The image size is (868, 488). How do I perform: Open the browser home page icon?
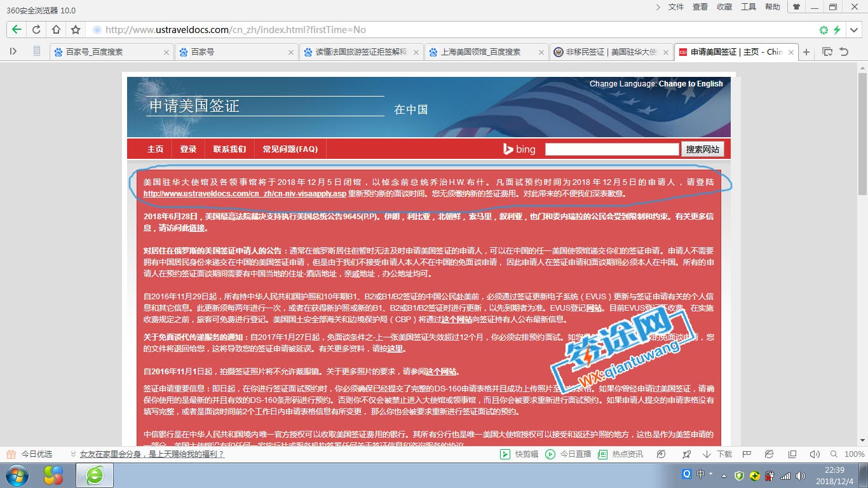click(56, 29)
